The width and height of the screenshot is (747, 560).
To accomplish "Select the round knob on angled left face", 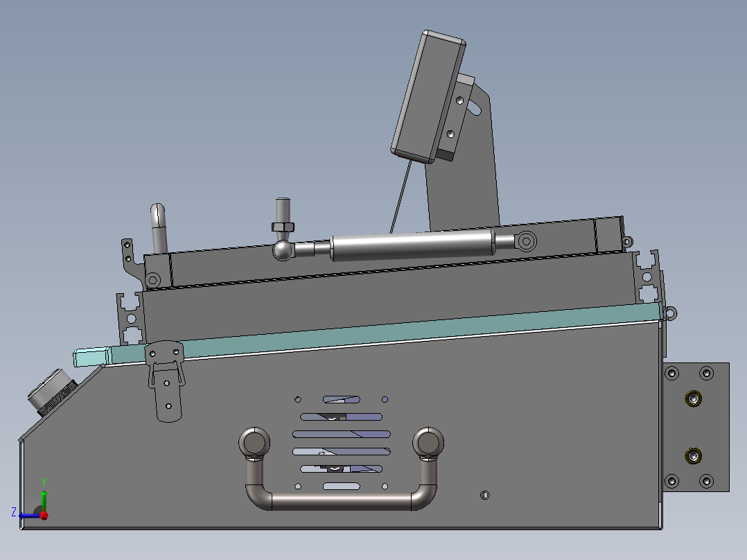I will coord(52,392).
